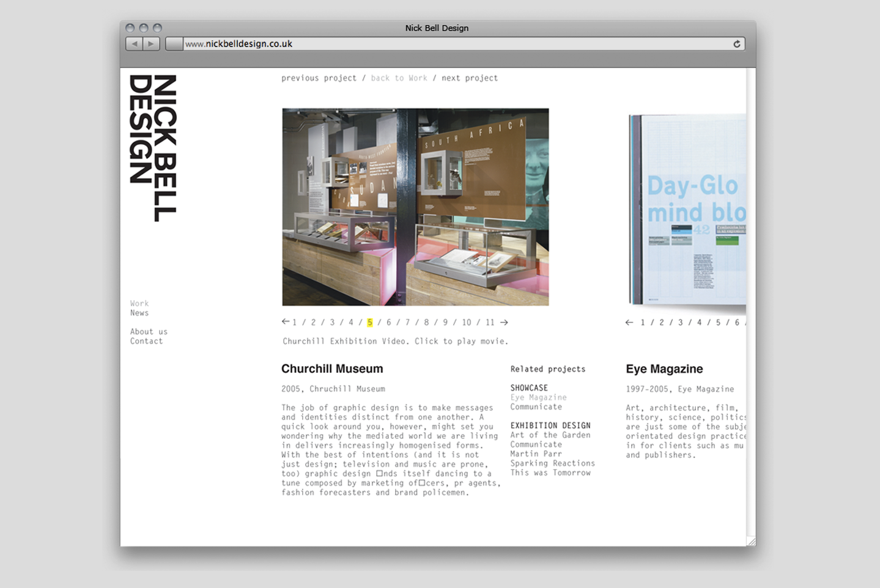
Task: Select Churchill image 7 in pager
Action: tap(407, 322)
